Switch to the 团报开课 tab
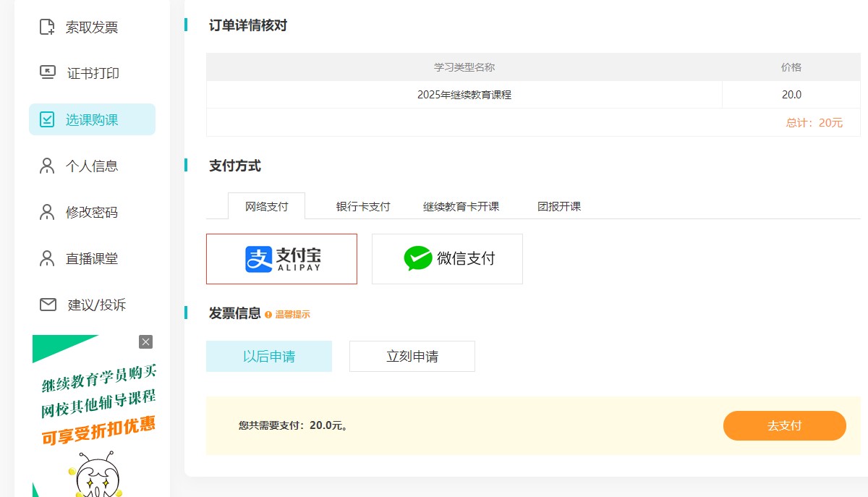 point(559,206)
